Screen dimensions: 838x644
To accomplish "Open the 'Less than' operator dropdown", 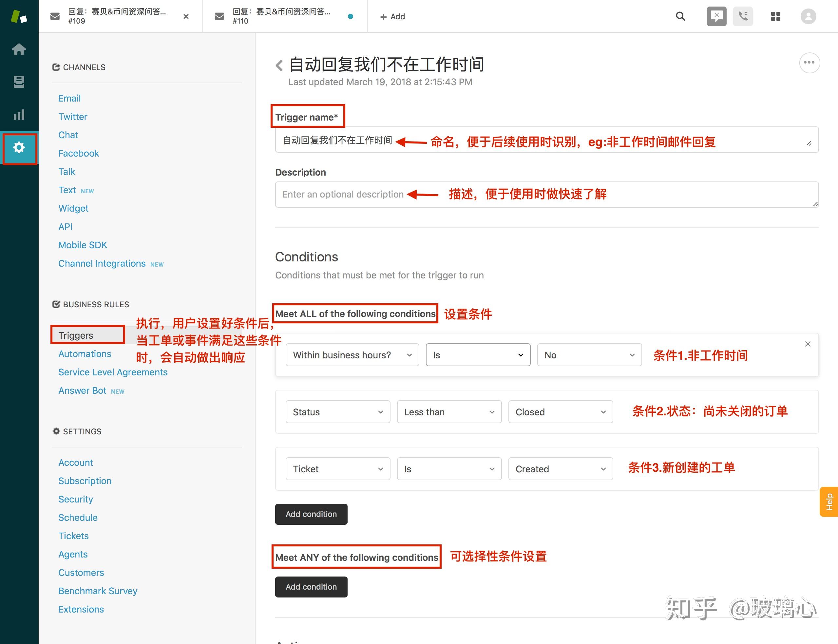I will 449,412.
